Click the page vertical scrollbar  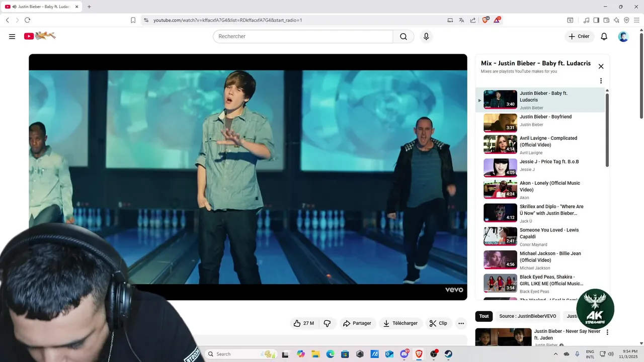pos(641,75)
